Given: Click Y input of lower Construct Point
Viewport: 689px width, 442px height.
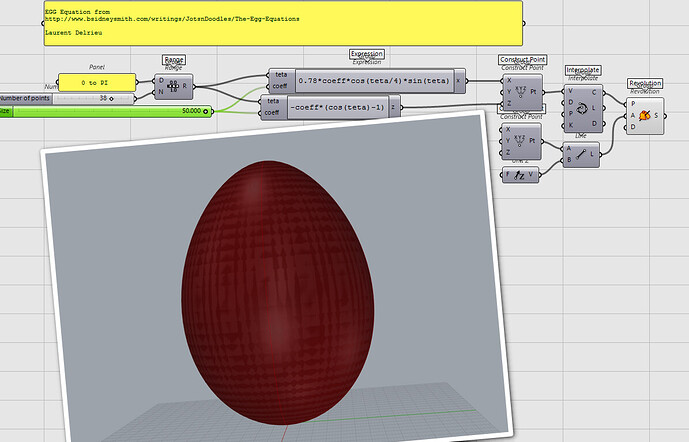Looking at the screenshot, I should pyautogui.click(x=508, y=141).
